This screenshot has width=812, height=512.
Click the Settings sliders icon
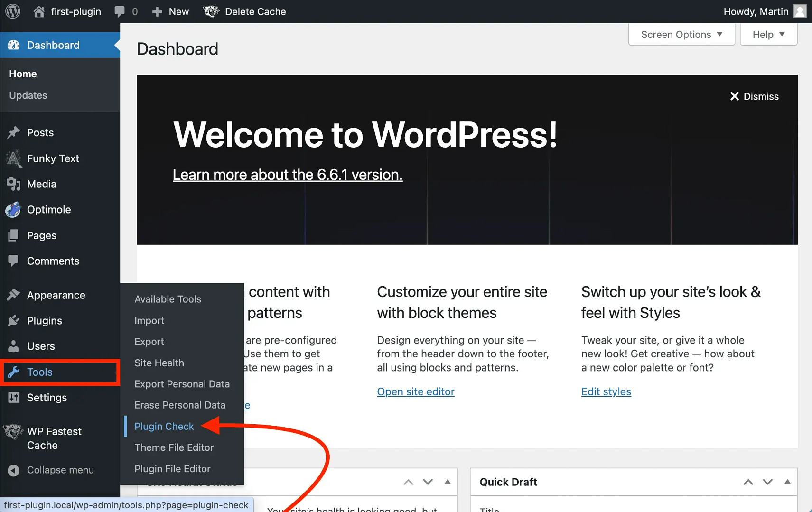[14, 398]
